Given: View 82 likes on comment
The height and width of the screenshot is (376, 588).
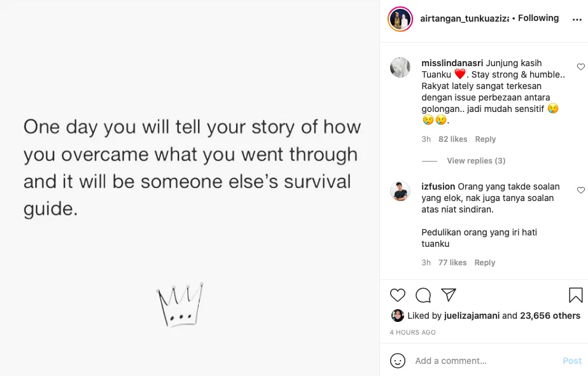Looking at the screenshot, I should pos(452,139).
